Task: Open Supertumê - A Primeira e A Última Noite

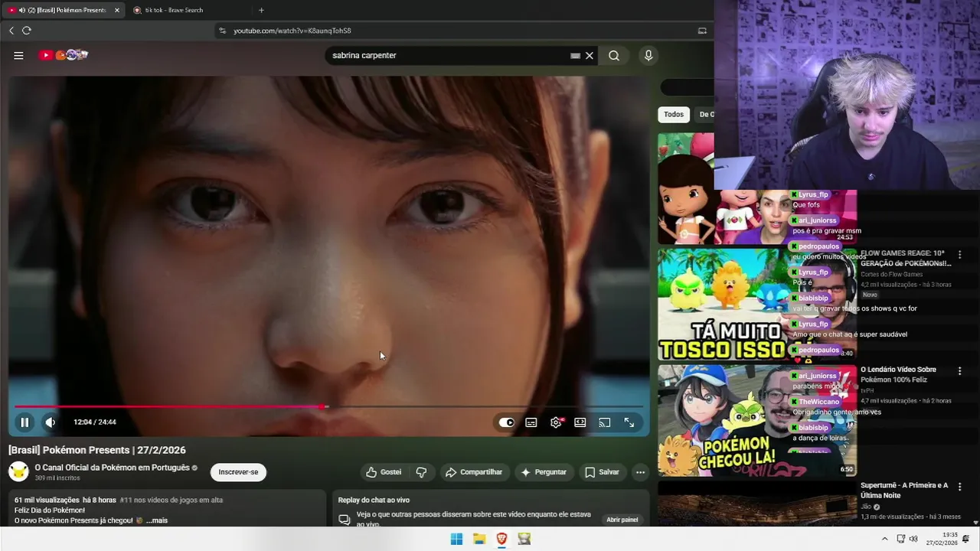Action: pos(904,491)
